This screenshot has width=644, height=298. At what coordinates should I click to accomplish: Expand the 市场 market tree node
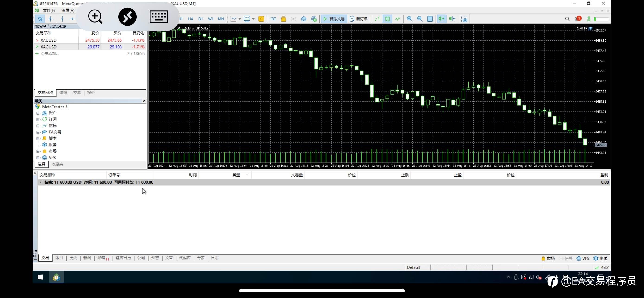(x=38, y=151)
